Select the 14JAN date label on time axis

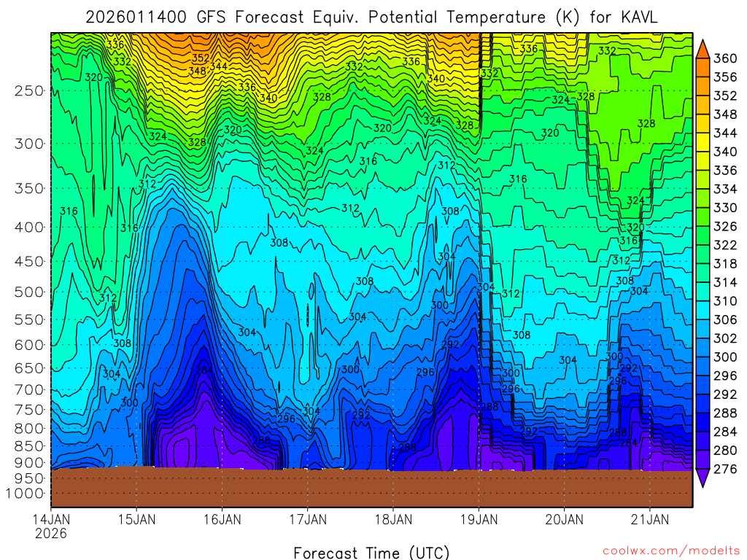click(51, 519)
